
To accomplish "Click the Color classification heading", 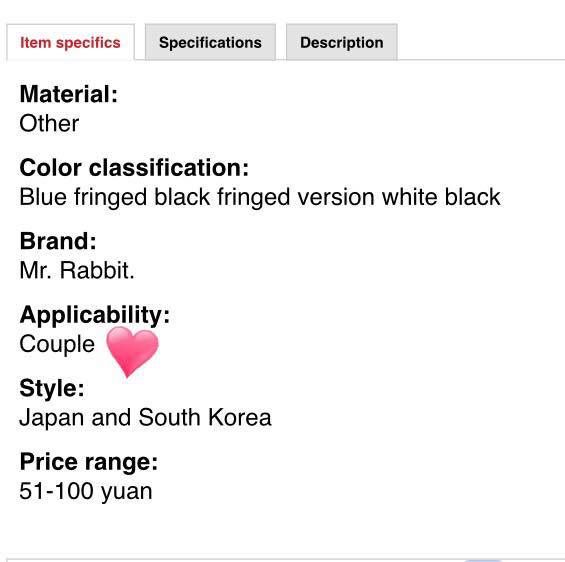I will click(134, 168).
